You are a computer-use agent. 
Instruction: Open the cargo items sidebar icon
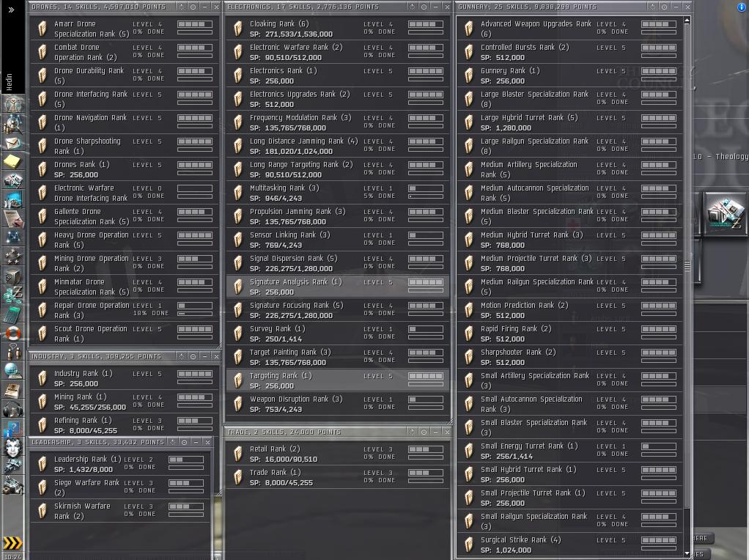(x=13, y=485)
